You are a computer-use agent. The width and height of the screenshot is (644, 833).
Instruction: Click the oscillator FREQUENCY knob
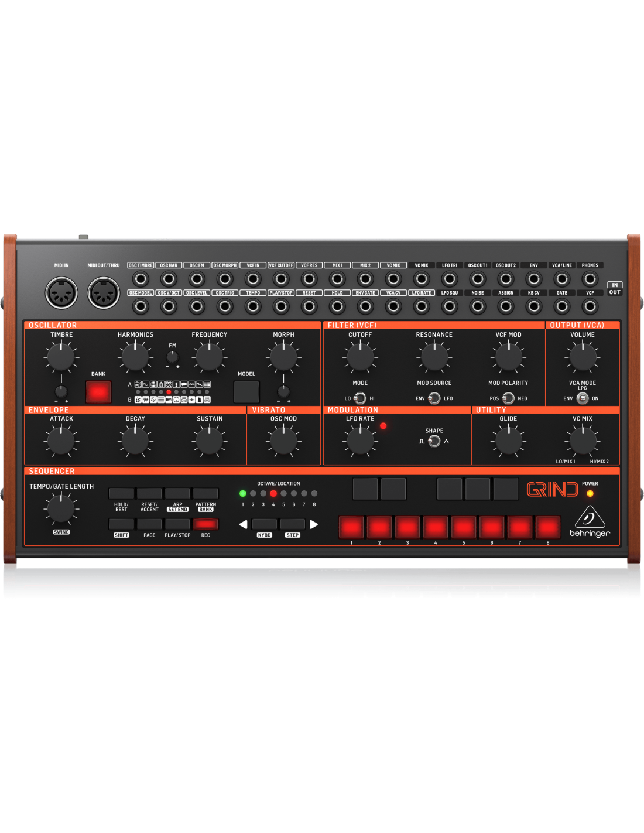(x=210, y=357)
